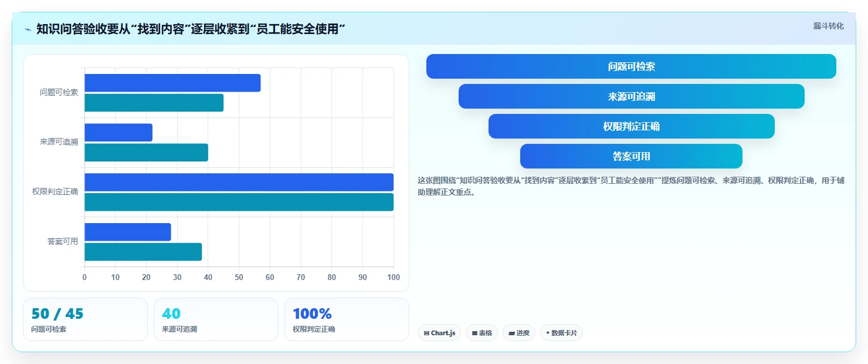Open the 100% 权限判定正确 stat card
Screen dimensions: 868x364
click(347, 319)
